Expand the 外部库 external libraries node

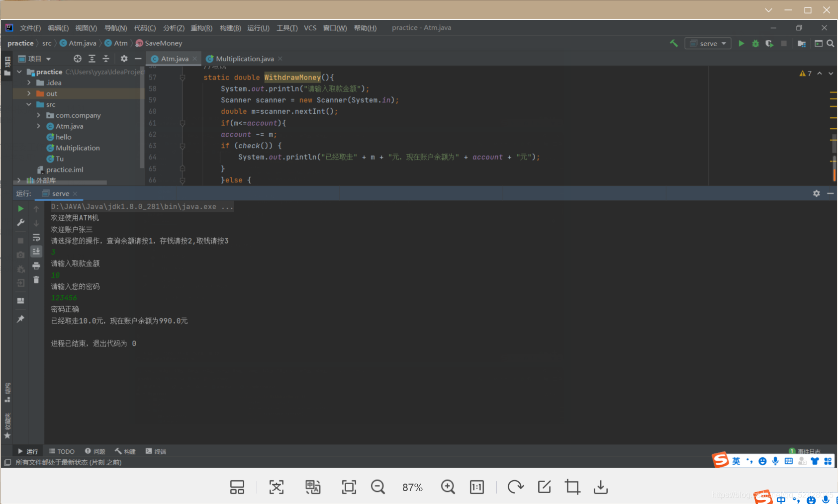pos(19,180)
